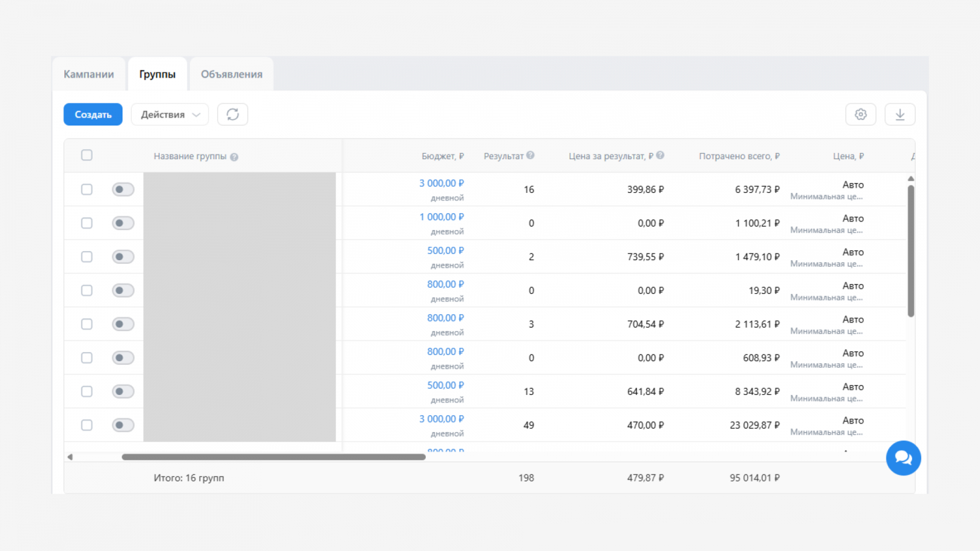Open the first row's 3 000,00 ₽ budget link

tap(442, 184)
